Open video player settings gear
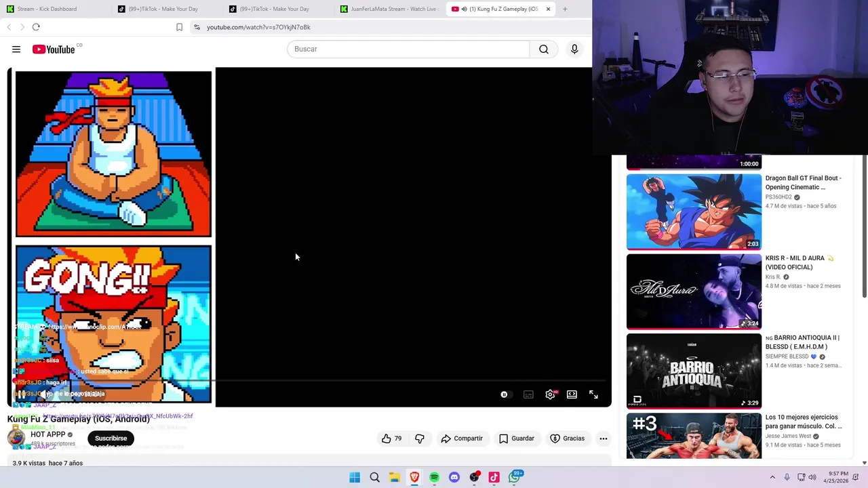 (550, 394)
